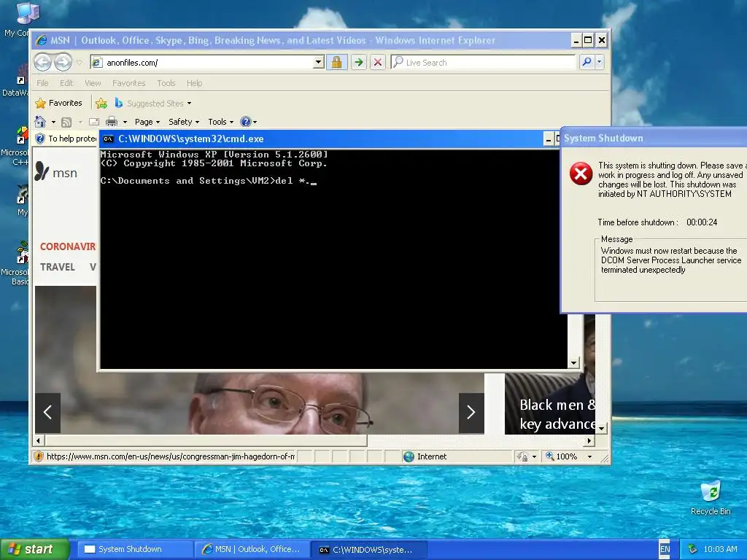The image size is (747, 560).
Task: Click the CORONAVIRUS link on MSN page
Action: 68,246
